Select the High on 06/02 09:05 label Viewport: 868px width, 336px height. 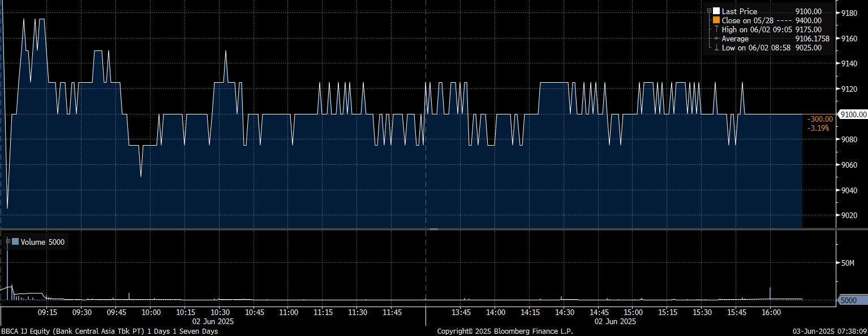tap(757, 29)
